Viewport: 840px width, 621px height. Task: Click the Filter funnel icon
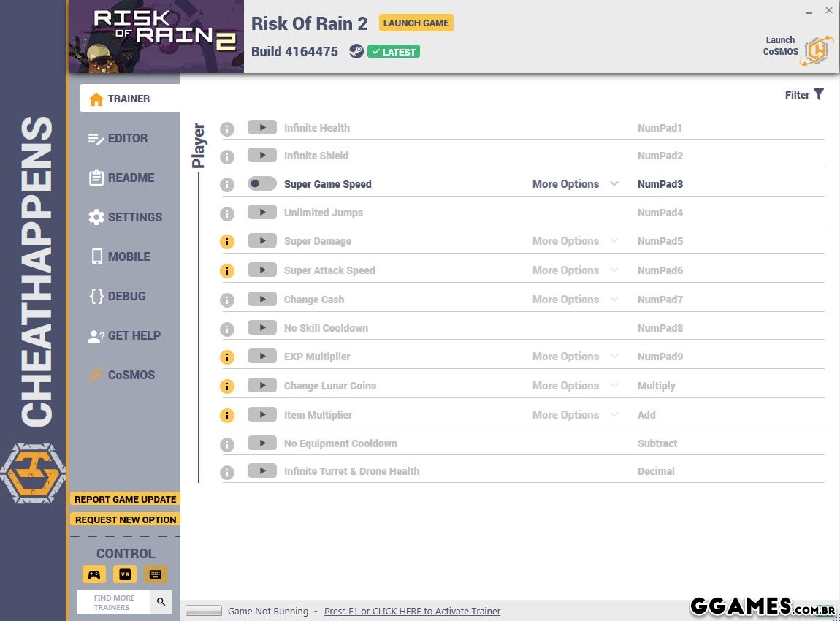pyautogui.click(x=819, y=94)
